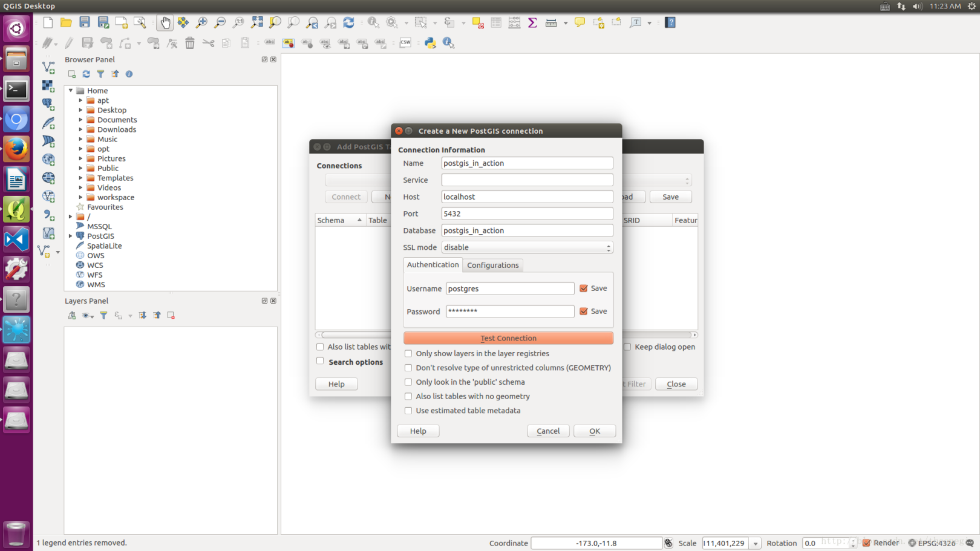Screen dimensions: 980x551
Task: Click Close in Add PostGIS Table window
Action: click(676, 384)
